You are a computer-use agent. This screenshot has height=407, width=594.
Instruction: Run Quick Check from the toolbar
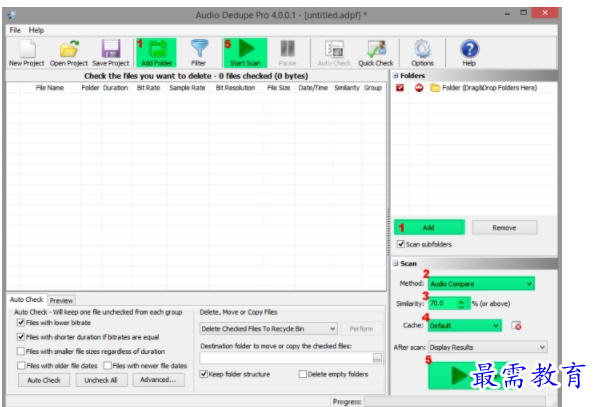(x=376, y=53)
